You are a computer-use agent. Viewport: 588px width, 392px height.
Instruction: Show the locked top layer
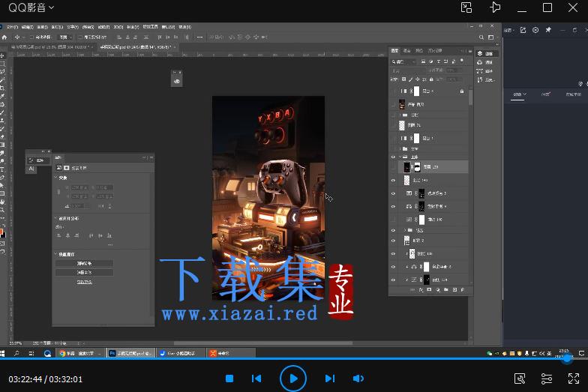(393, 91)
